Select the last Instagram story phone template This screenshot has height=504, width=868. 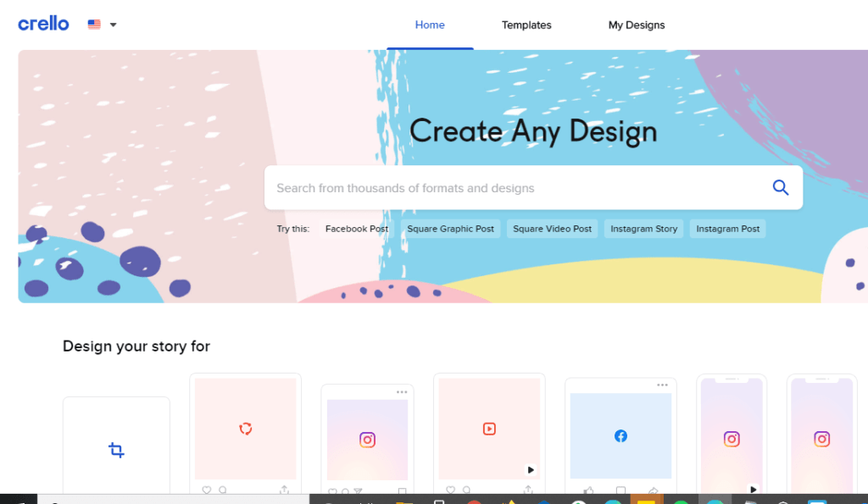point(821,439)
